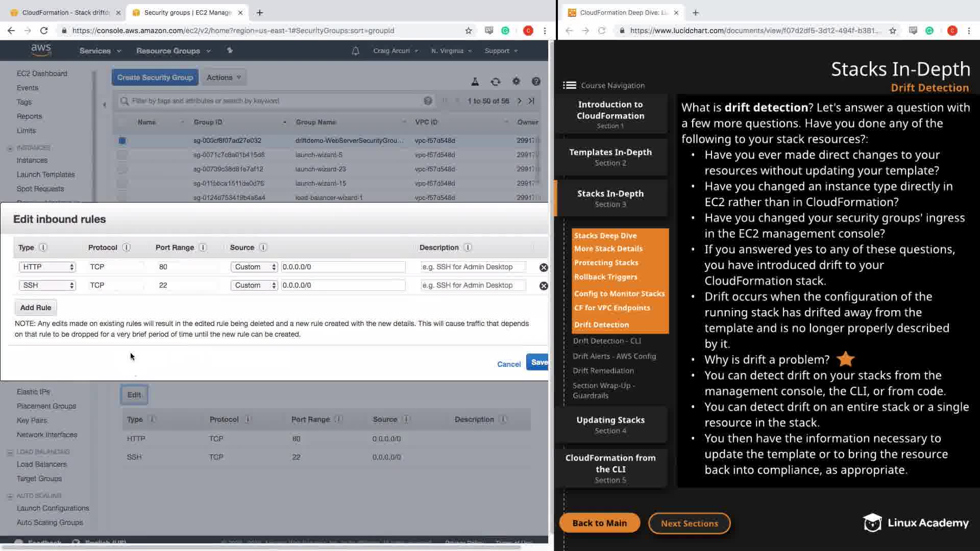Cancel the inbound rules edit
This screenshot has height=551, width=980.
[508, 364]
